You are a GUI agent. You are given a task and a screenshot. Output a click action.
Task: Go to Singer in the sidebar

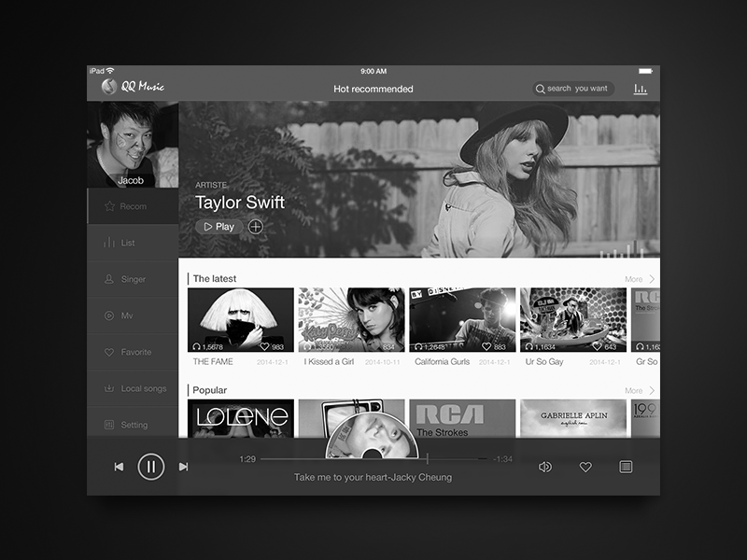click(x=133, y=279)
